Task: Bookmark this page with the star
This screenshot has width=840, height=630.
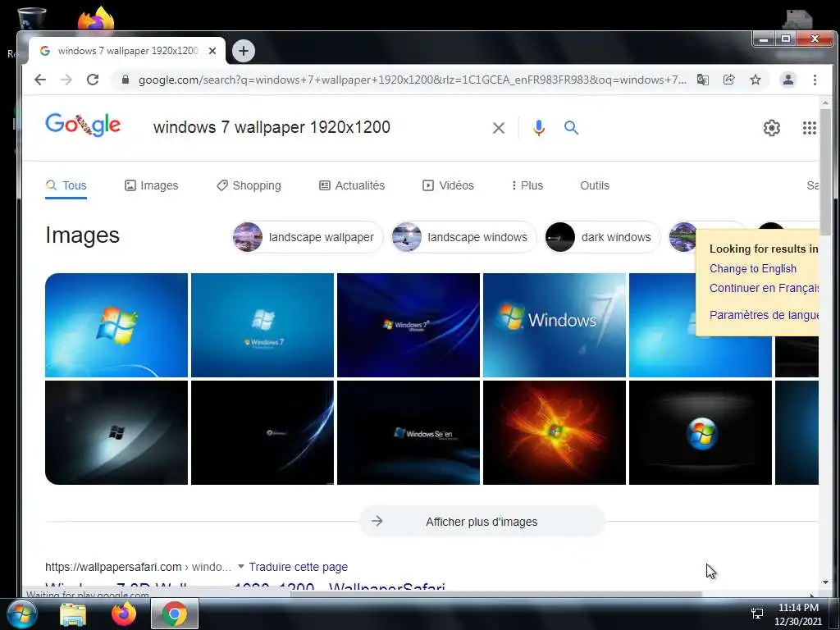Action: (756, 80)
